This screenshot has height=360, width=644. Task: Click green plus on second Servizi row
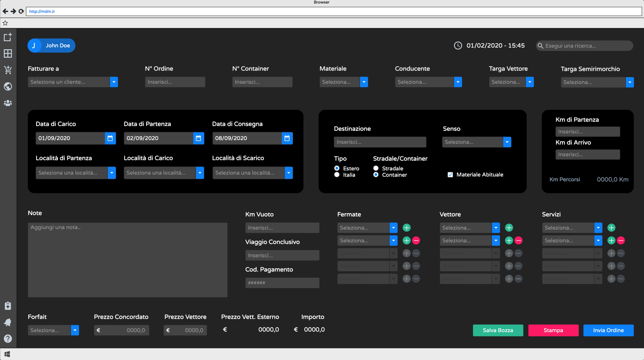[x=611, y=240]
